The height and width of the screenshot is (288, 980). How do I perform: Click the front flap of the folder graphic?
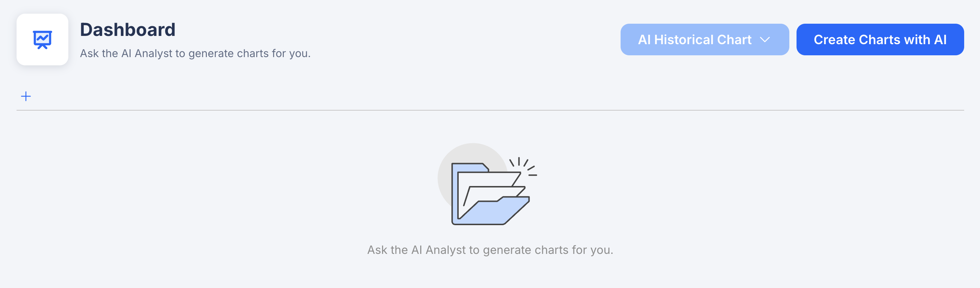[x=495, y=213]
